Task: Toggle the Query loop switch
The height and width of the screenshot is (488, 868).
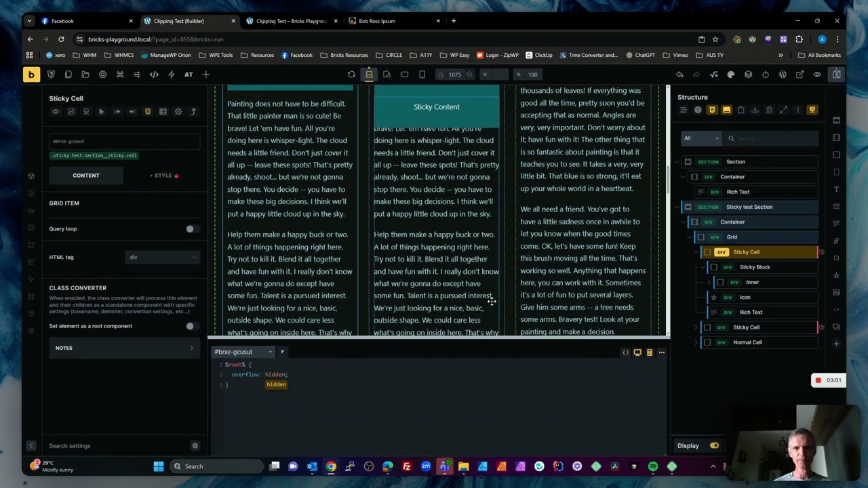Action: [x=192, y=229]
